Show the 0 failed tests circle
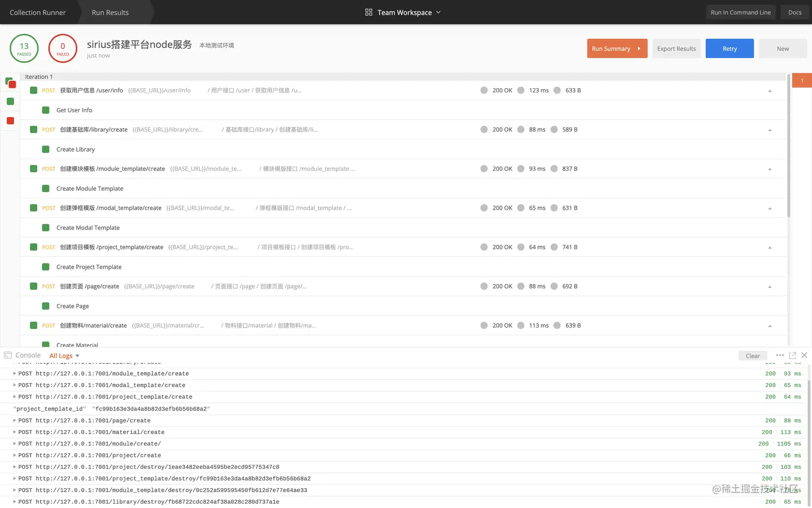812x508 pixels. coord(63,48)
